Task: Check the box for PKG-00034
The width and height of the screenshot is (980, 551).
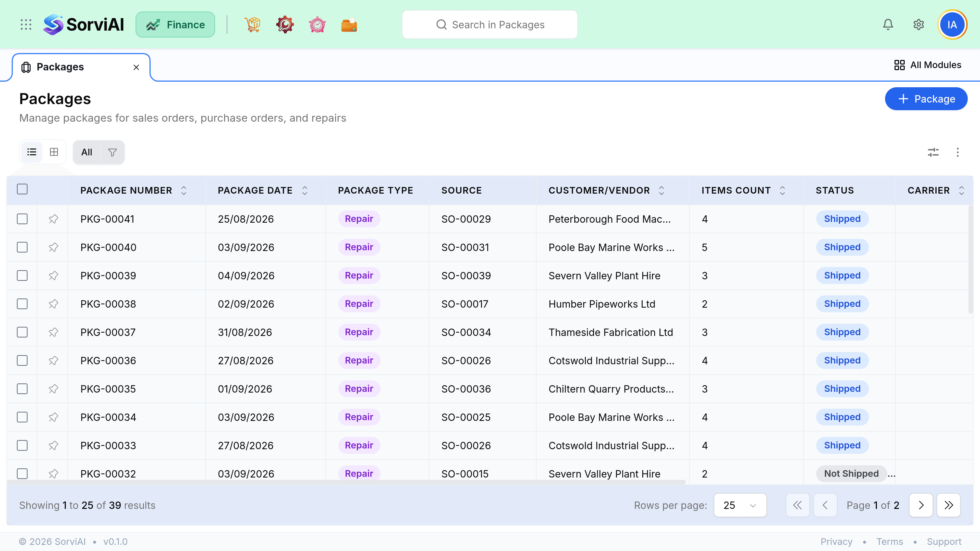Action: click(x=22, y=418)
